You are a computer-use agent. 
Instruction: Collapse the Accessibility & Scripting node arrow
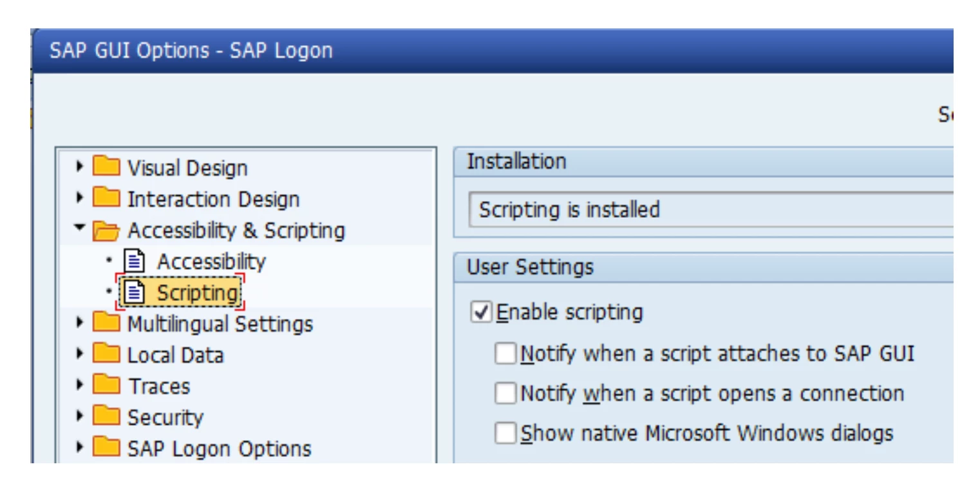click(x=80, y=228)
